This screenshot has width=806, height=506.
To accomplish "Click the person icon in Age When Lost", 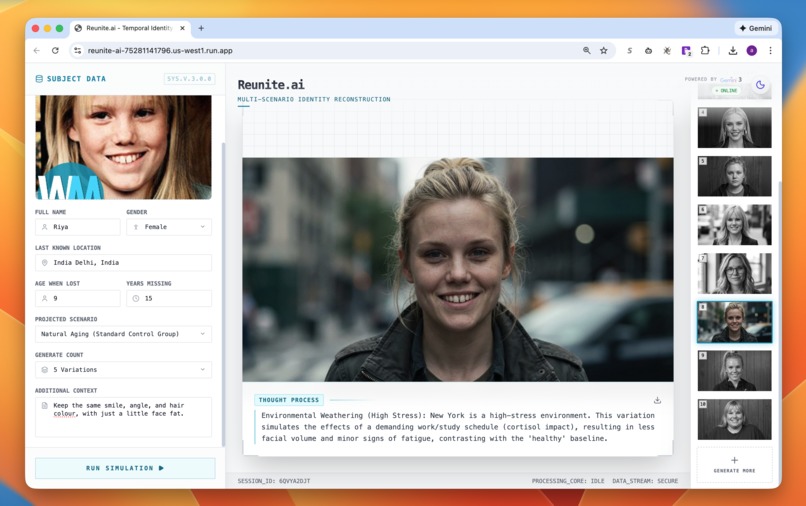I will (44, 298).
